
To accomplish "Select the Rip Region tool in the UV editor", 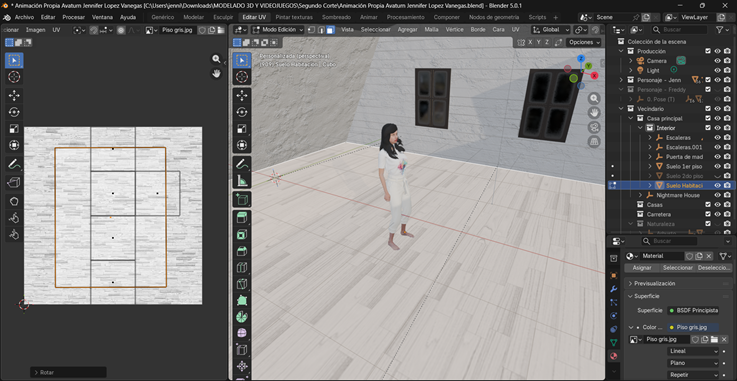I will [x=14, y=183].
